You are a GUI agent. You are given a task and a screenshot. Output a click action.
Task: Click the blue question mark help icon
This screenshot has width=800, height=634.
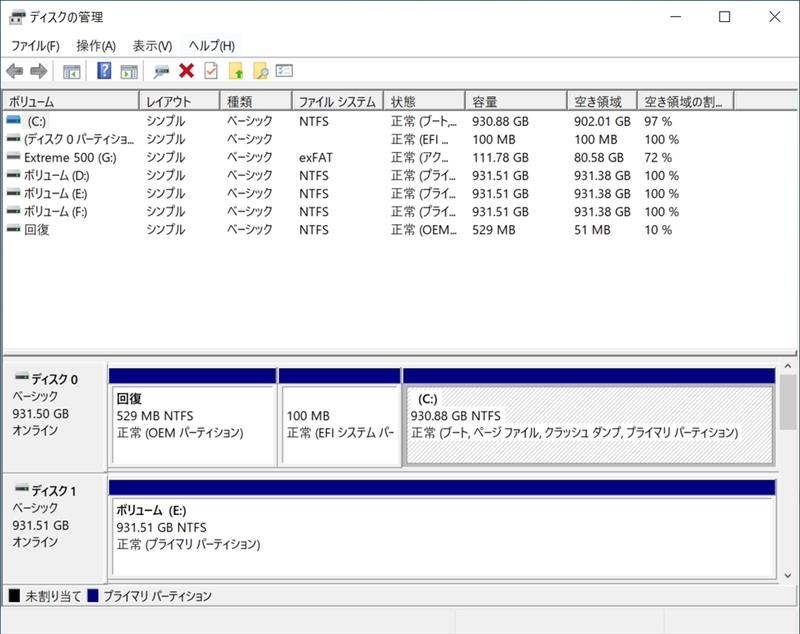click(x=104, y=71)
